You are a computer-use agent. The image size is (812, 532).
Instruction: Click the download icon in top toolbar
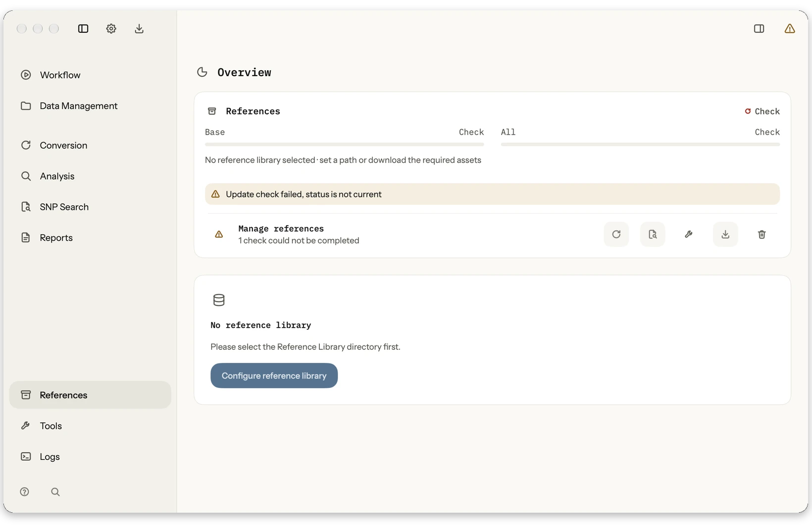[139, 29]
